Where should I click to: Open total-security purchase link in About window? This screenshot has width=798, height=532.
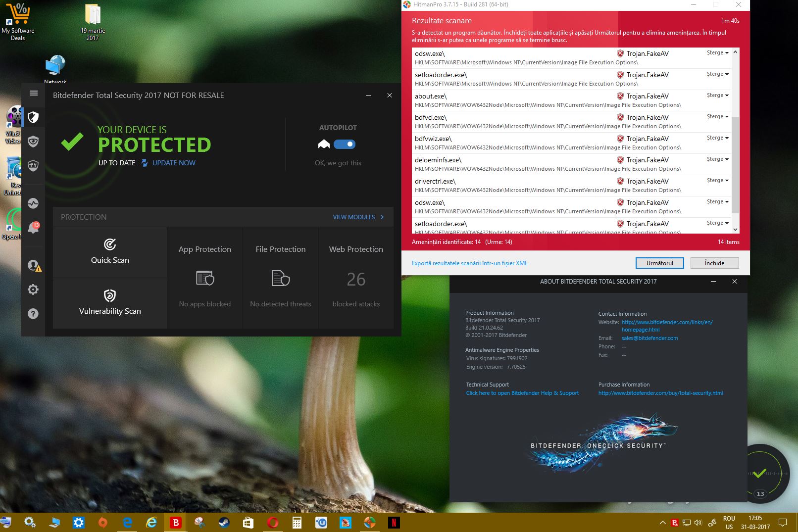coord(660,393)
